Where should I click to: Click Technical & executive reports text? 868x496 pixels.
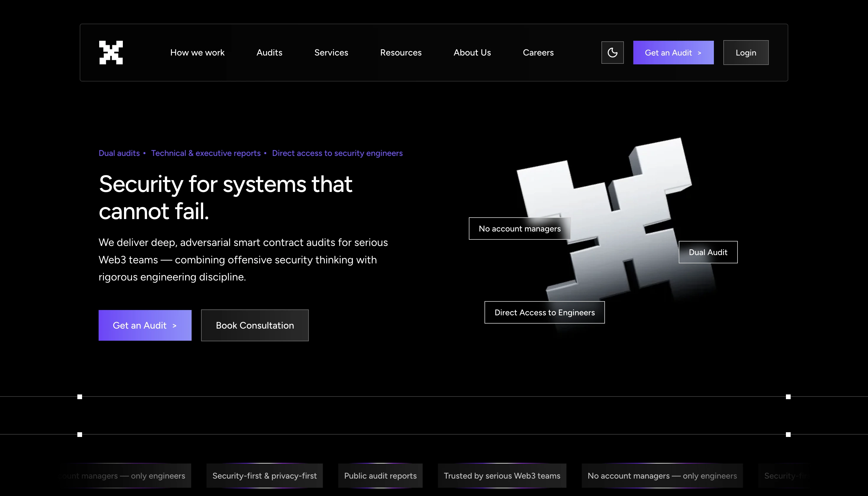pos(206,153)
